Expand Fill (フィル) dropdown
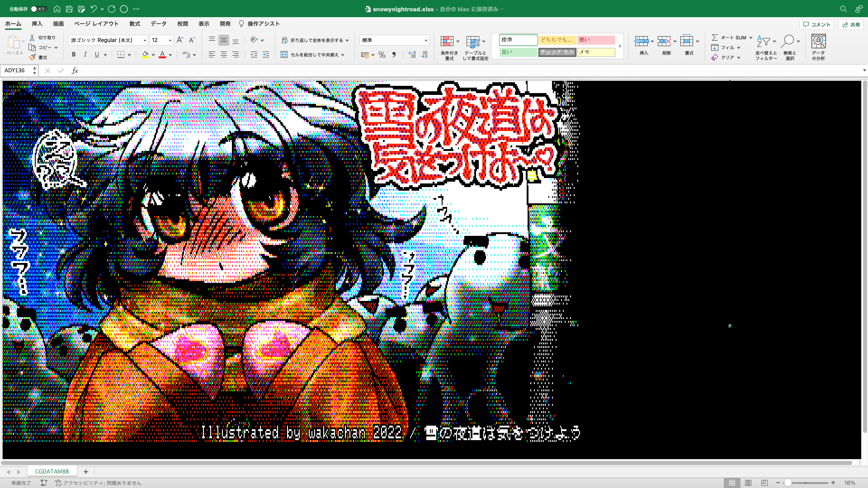868x488 pixels. 739,47
